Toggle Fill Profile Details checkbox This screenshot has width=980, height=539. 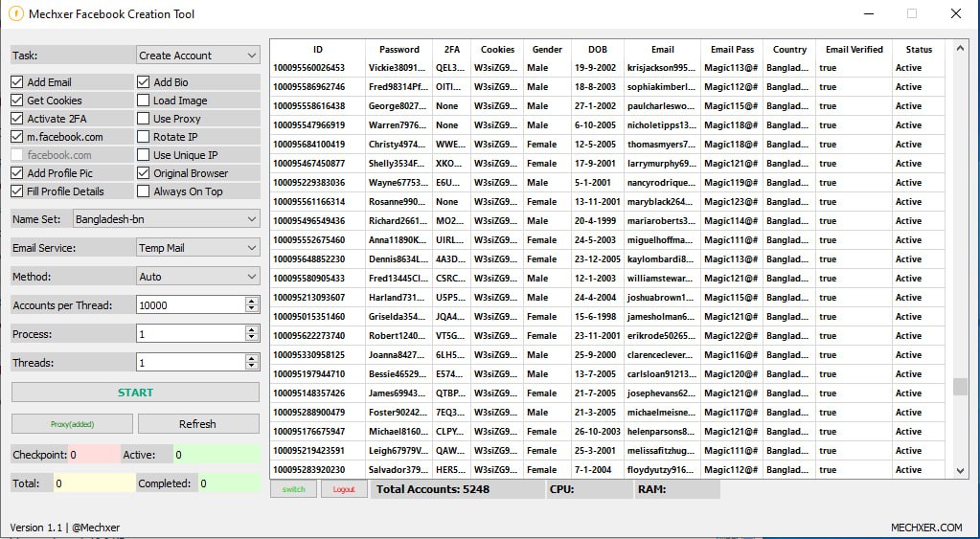point(17,191)
